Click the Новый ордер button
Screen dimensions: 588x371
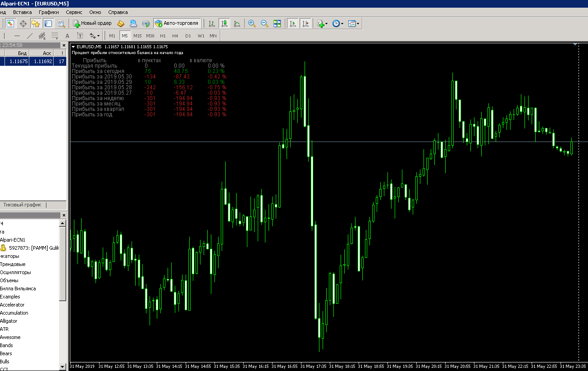92,23
